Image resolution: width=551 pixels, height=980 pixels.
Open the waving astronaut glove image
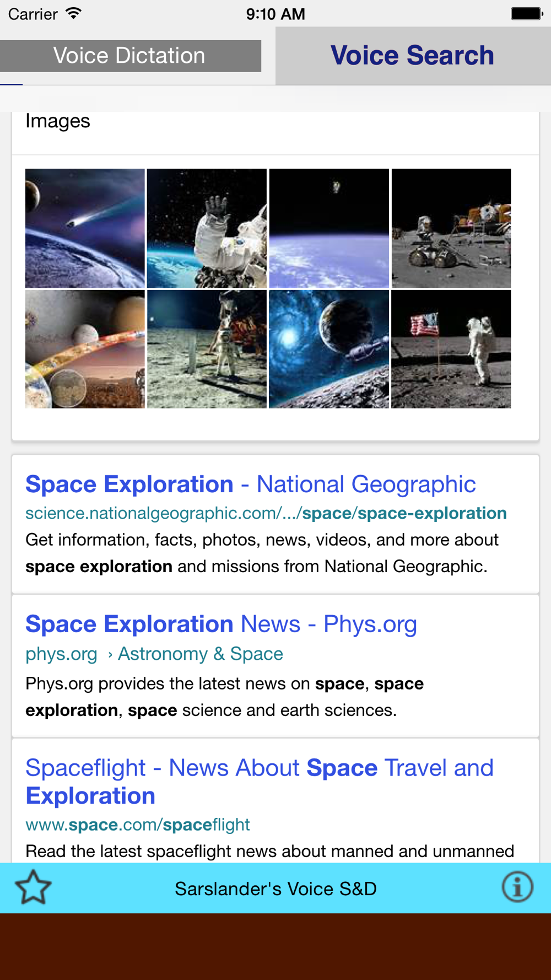(x=207, y=228)
